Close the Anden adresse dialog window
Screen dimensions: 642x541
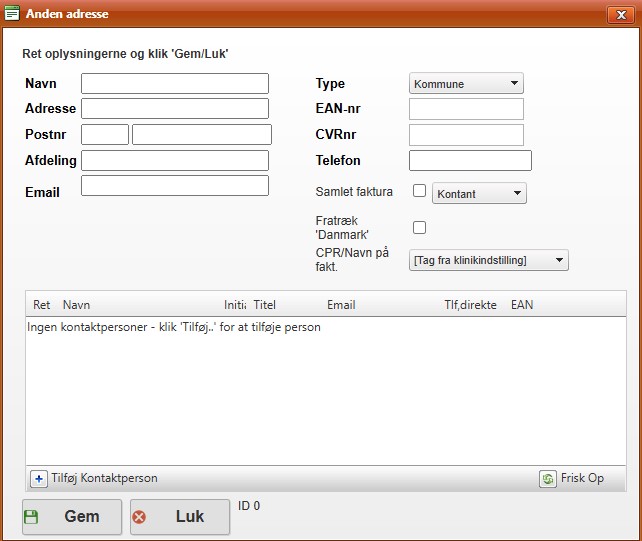pos(620,14)
